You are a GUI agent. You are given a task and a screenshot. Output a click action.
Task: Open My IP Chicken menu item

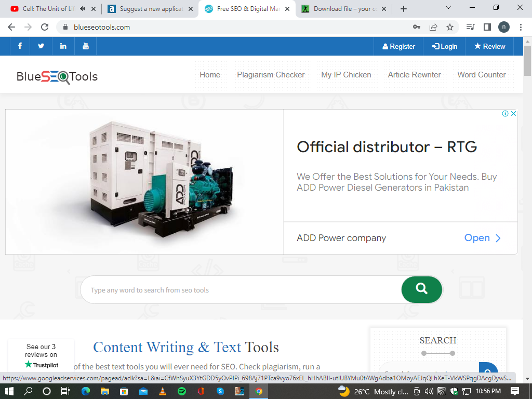tap(346, 75)
